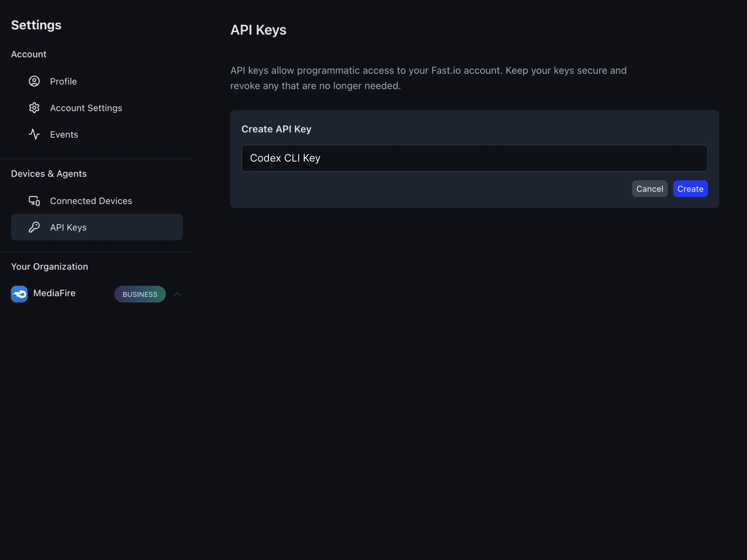Click the BUSINESS plan badge
The image size is (747, 560).
coord(140,294)
